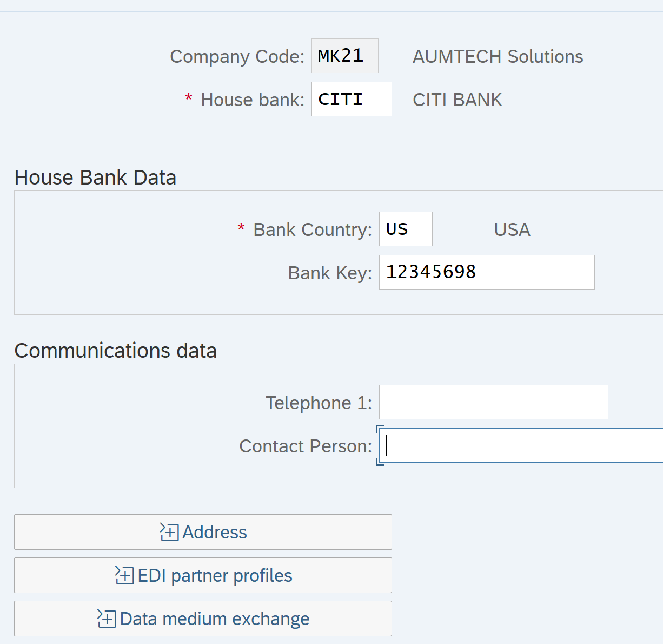Click the expand icon beside Data medium exchange
This screenshot has width=663, height=644.
point(107,619)
